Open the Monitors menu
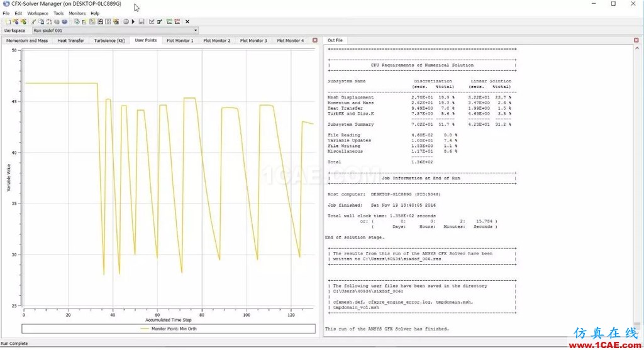 (77, 13)
